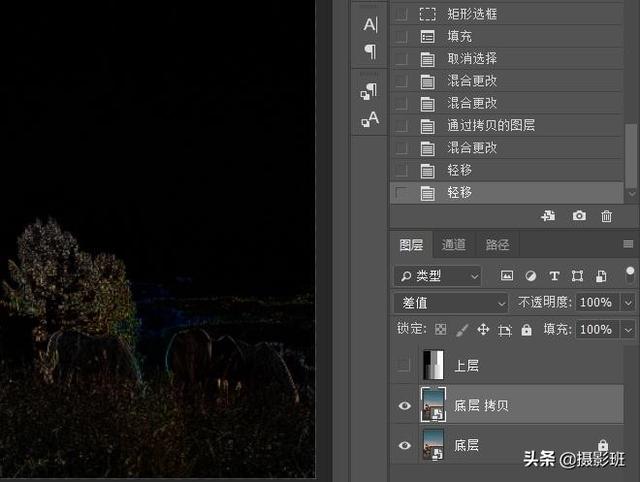Filter layers by smart object icon
The width and height of the screenshot is (640, 482).
601,276
